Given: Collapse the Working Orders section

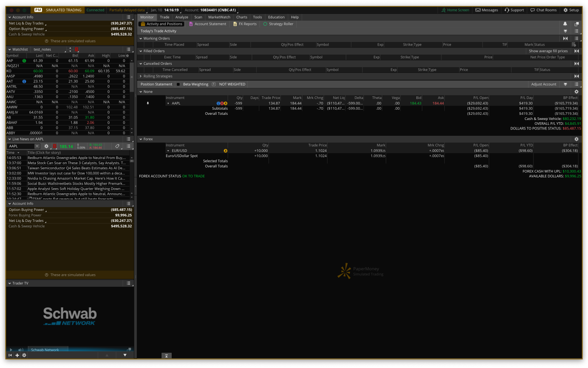Looking at the screenshot, I should point(141,38).
